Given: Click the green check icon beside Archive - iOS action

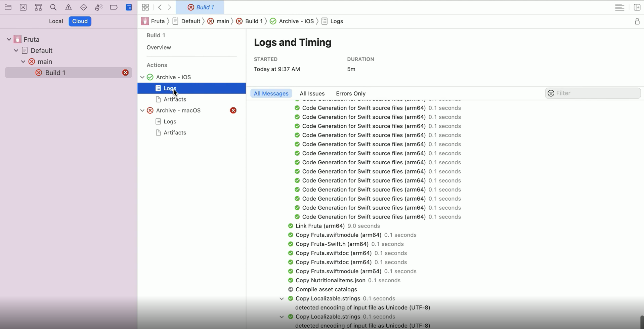Looking at the screenshot, I should (150, 77).
